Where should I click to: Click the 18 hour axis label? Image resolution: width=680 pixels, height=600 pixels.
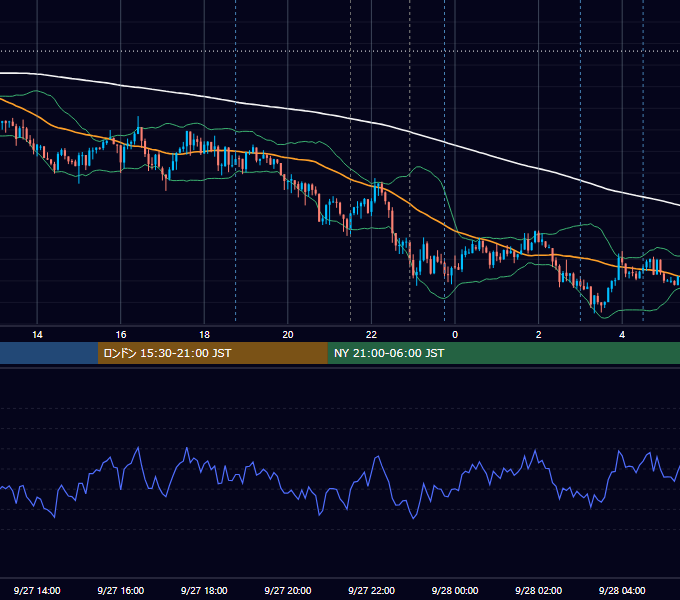[204, 335]
